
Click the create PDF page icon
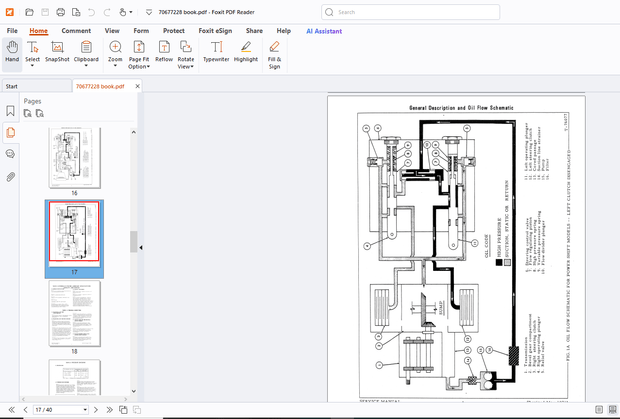pos(76,12)
